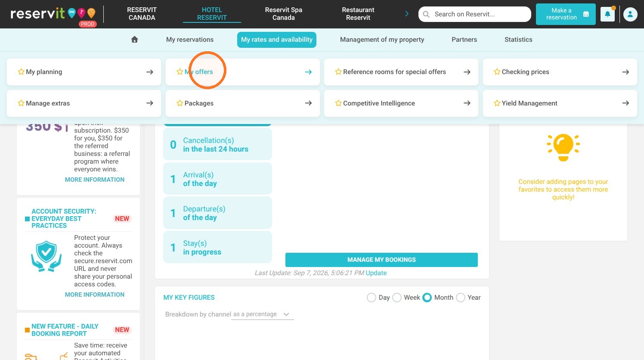Star the Checking prices card
The width and height of the screenshot is (644, 360).
[497, 72]
